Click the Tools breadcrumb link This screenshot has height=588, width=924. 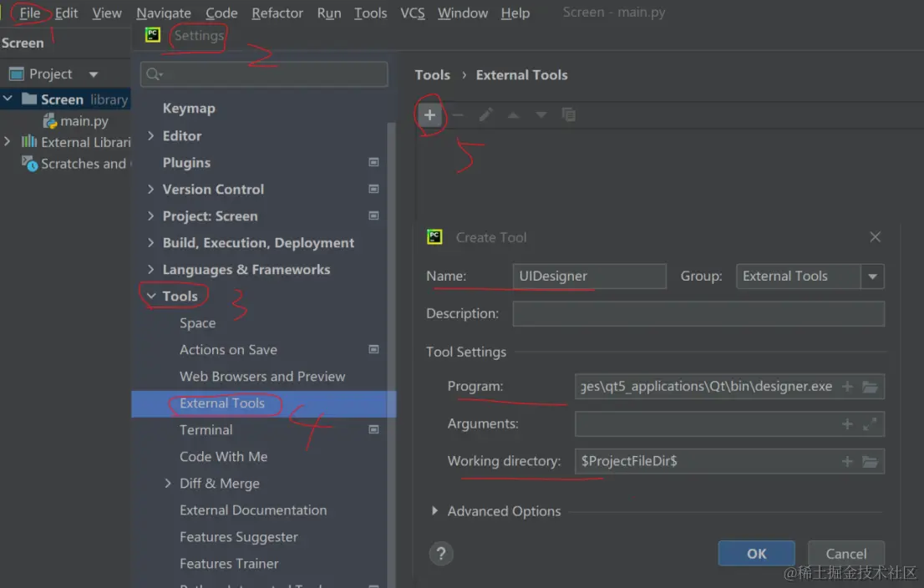click(433, 75)
